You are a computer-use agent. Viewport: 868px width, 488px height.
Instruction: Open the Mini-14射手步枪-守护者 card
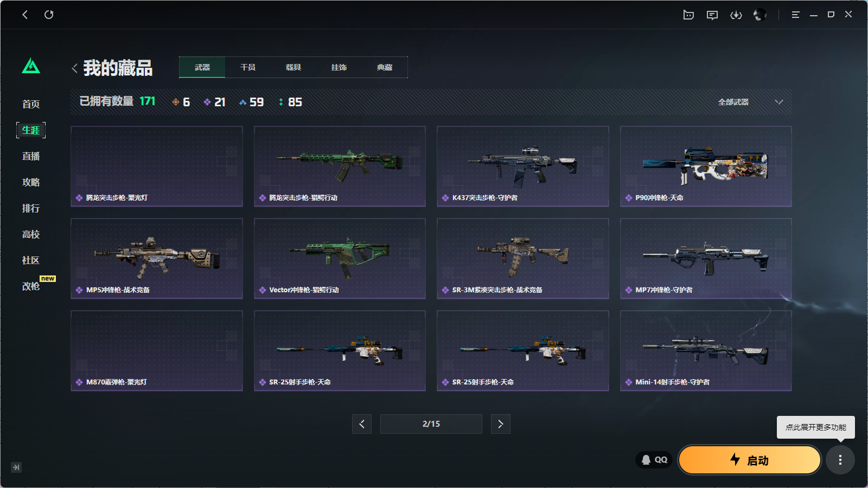click(706, 351)
